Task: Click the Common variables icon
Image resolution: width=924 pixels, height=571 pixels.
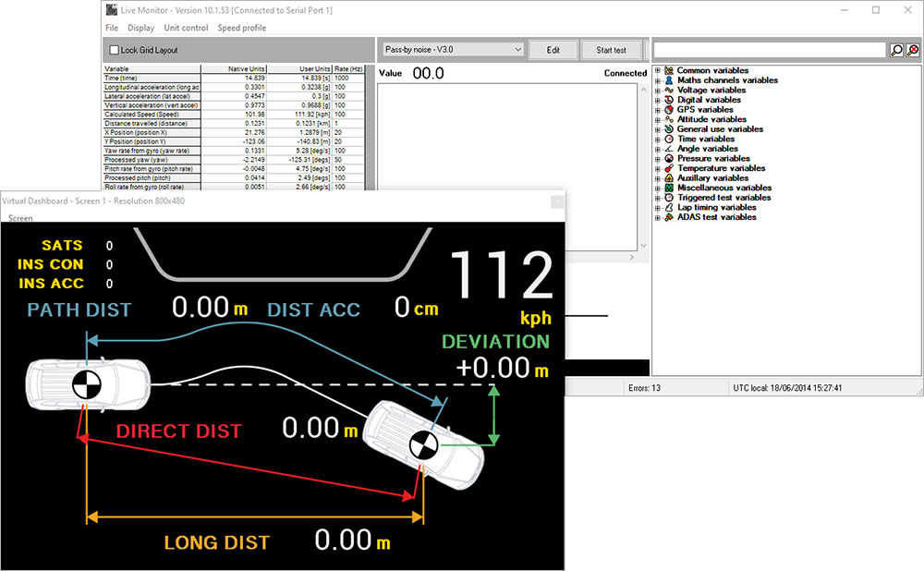Action: point(669,70)
